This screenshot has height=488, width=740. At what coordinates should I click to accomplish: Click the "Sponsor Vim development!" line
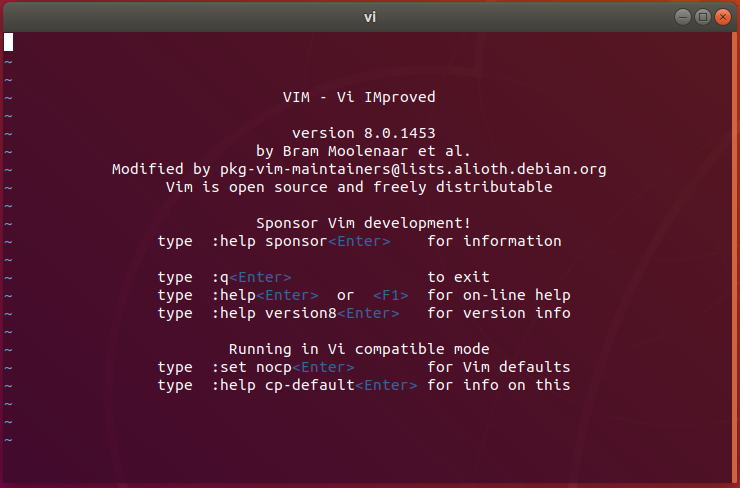[363, 223]
